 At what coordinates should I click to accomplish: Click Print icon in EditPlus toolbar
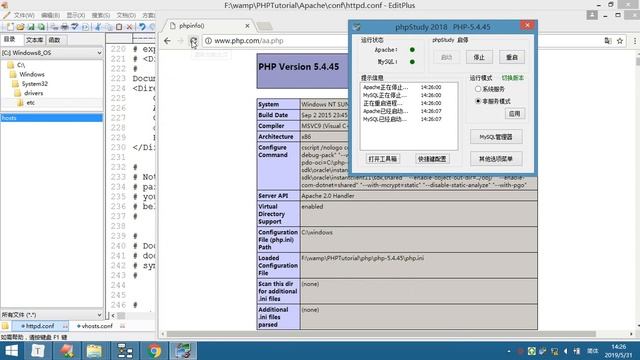64,27
